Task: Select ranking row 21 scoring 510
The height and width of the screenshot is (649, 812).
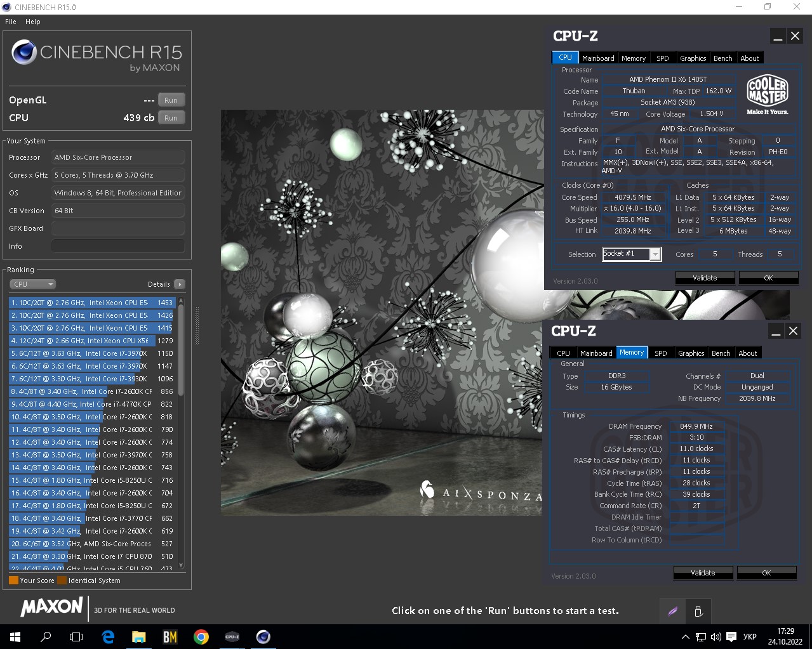Action: (x=91, y=556)
